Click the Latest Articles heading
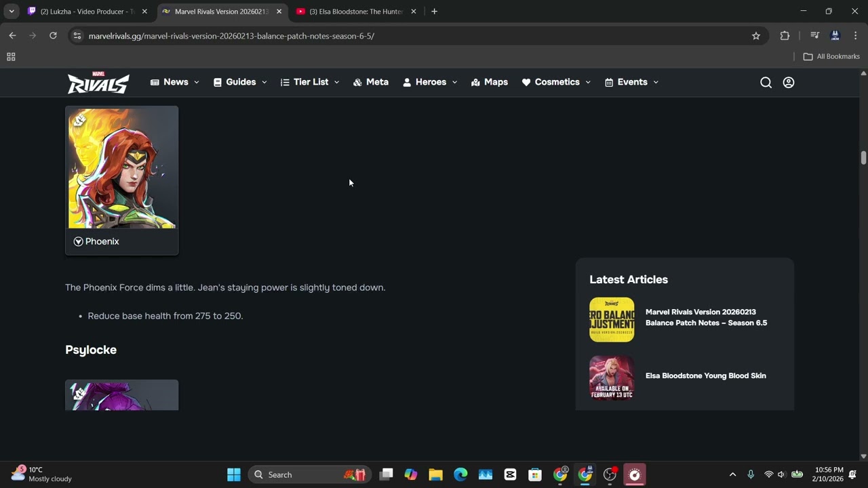 coord(629,279)
